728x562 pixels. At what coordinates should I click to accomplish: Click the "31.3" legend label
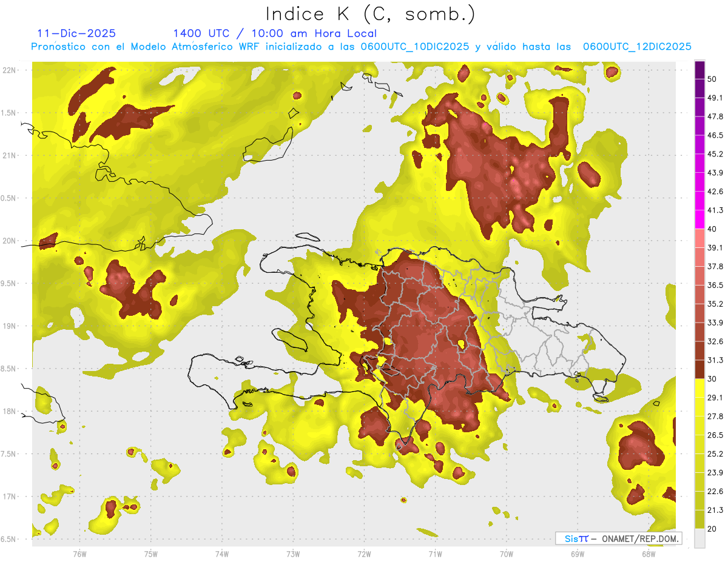tap(715, 360)
